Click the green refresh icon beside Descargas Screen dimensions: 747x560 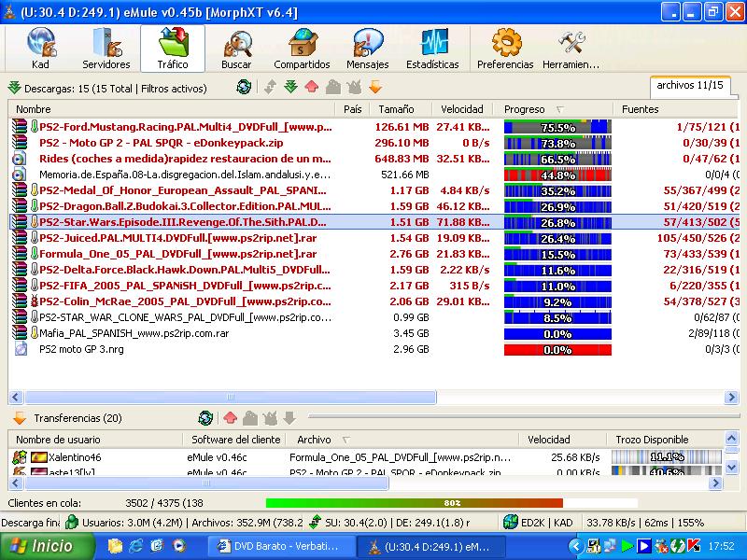tap(244, 87)
